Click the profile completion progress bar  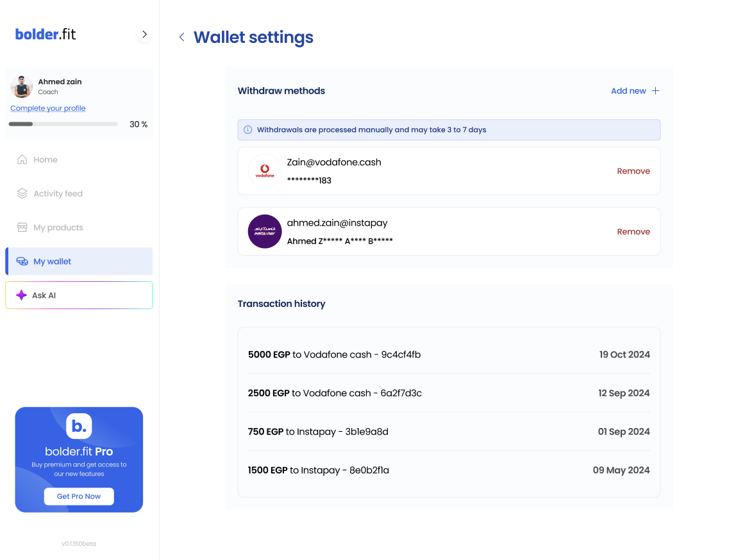(63, 124)
